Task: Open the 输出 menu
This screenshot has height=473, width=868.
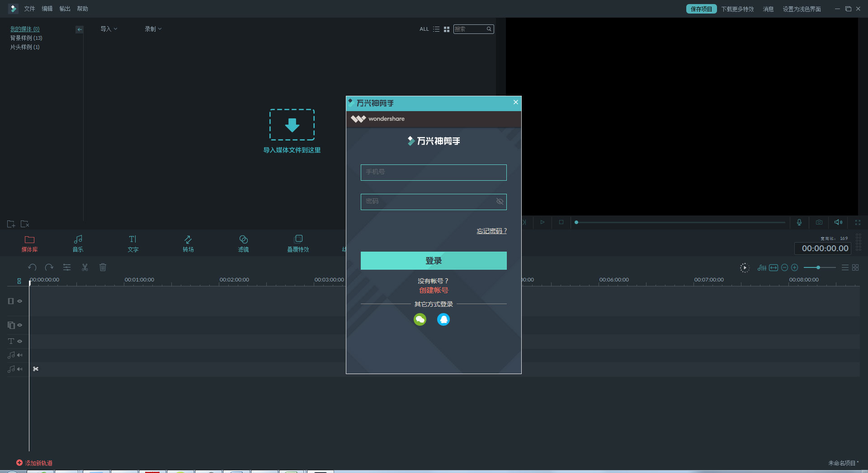Action: [x=65, y=9]
